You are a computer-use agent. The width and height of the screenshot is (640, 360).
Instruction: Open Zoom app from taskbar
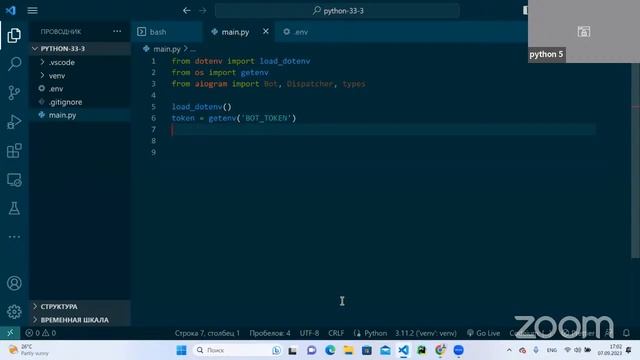[458, 350]
